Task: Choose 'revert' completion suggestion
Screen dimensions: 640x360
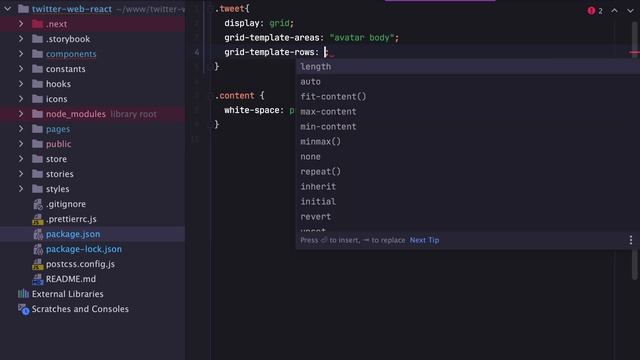Action: (468, 217)
